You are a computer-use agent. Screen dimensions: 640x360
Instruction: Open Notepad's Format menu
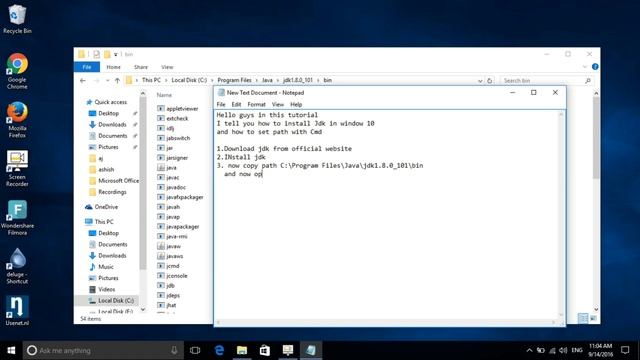point(256,104)
